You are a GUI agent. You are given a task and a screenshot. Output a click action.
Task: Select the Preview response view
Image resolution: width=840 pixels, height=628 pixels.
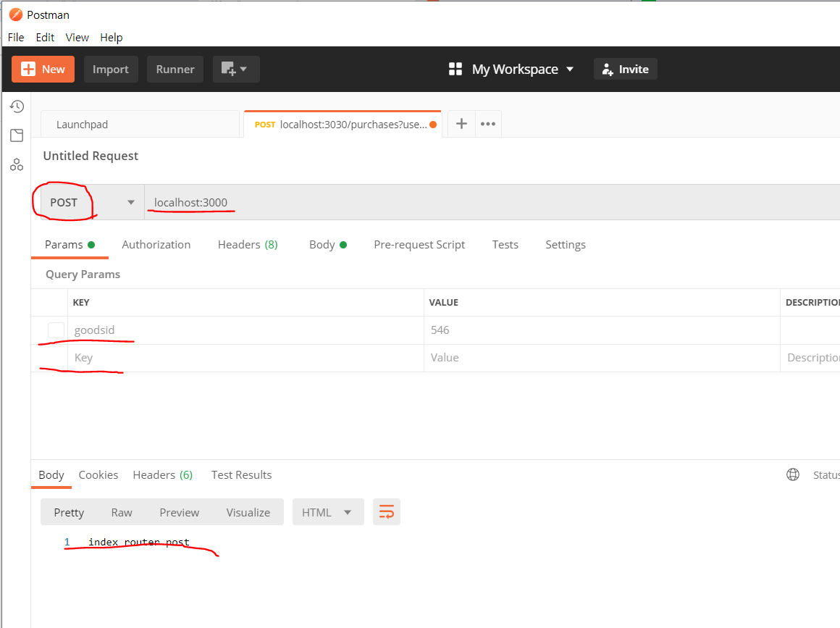tap(179, 512)
